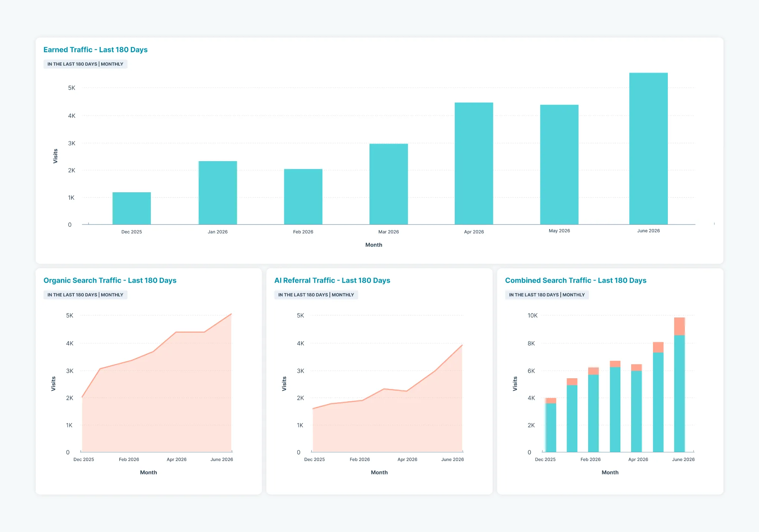Click the Earned Traffic date range filter badge
Viewport: 759px width, 532px height.
coord(85,64)
